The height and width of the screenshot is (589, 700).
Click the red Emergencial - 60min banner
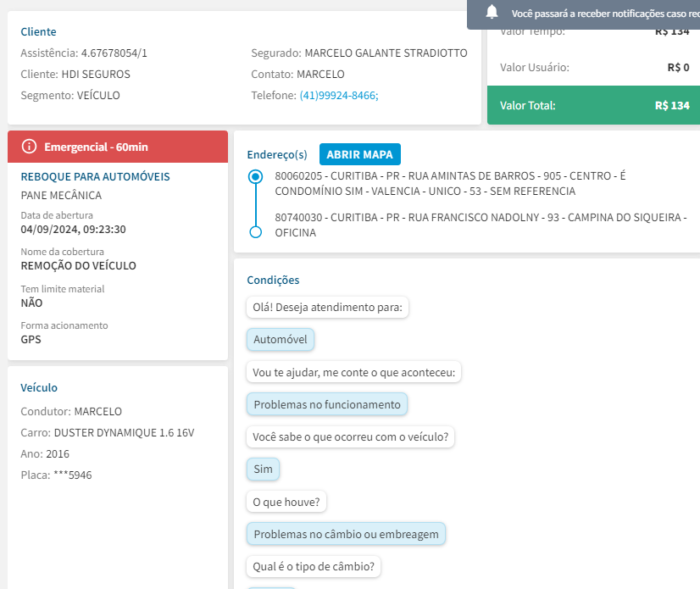118,147
